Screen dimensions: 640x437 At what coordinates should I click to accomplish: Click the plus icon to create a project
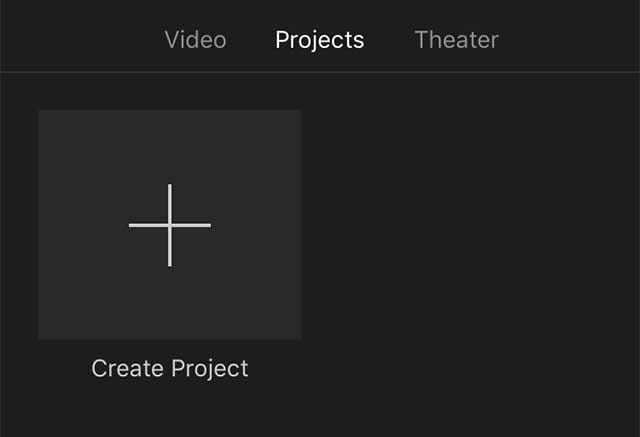click(170, 225)
